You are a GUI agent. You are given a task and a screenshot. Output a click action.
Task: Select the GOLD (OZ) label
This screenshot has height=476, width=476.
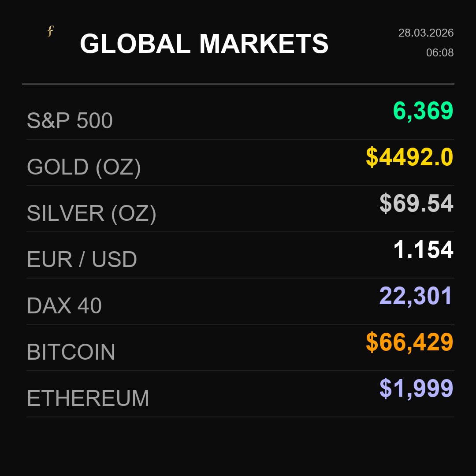pos(84,167)
